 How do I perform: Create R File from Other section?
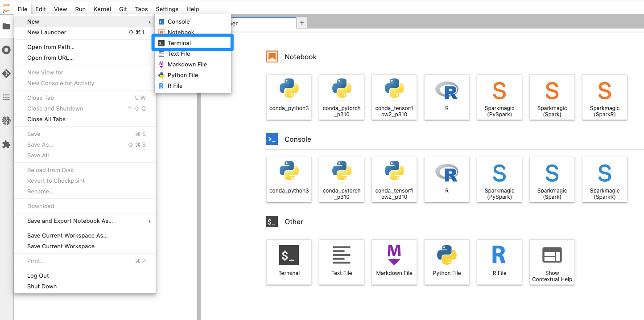tap(500, 262)
